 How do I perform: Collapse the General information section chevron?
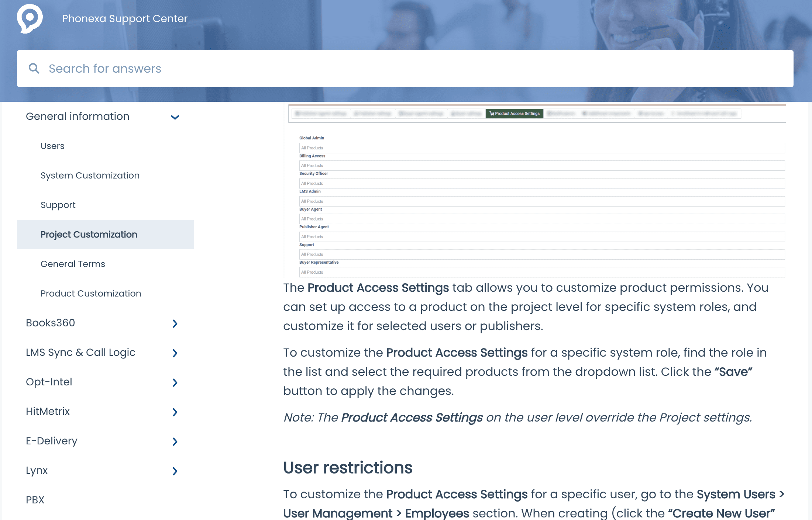click(x=175, y=117)
